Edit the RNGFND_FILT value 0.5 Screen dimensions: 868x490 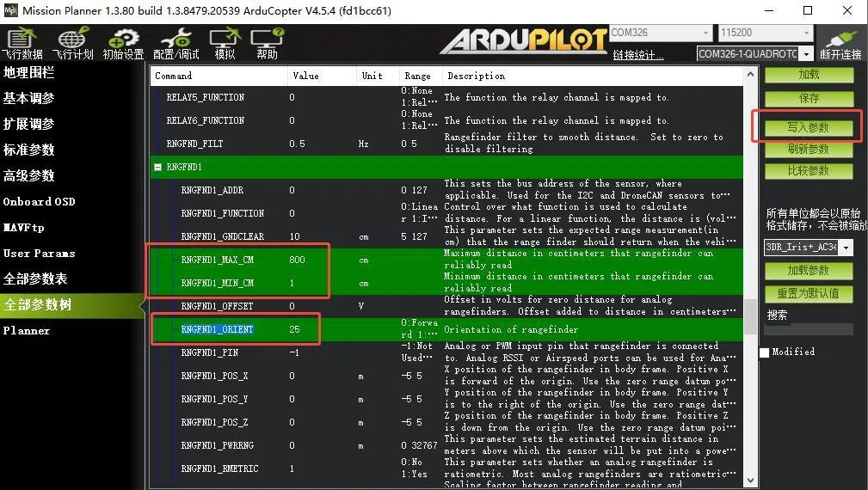[298, 144]
